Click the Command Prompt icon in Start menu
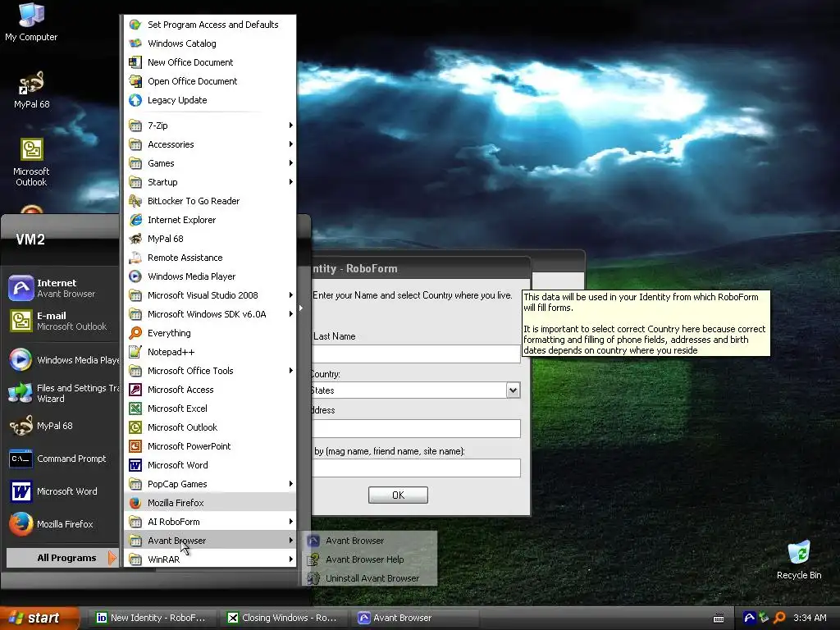The width and height of the screenshot is (840, 630). point(21,459)
